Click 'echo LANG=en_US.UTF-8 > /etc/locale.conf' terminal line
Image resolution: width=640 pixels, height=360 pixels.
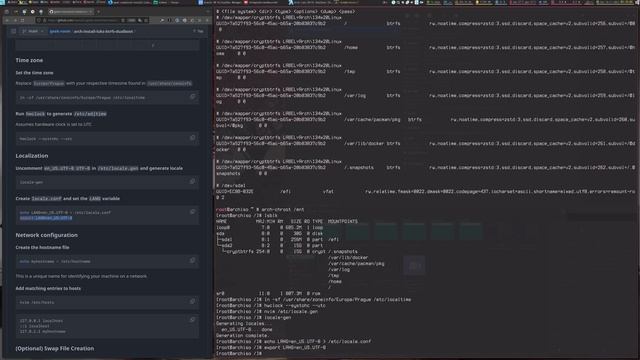coord(293,341)
